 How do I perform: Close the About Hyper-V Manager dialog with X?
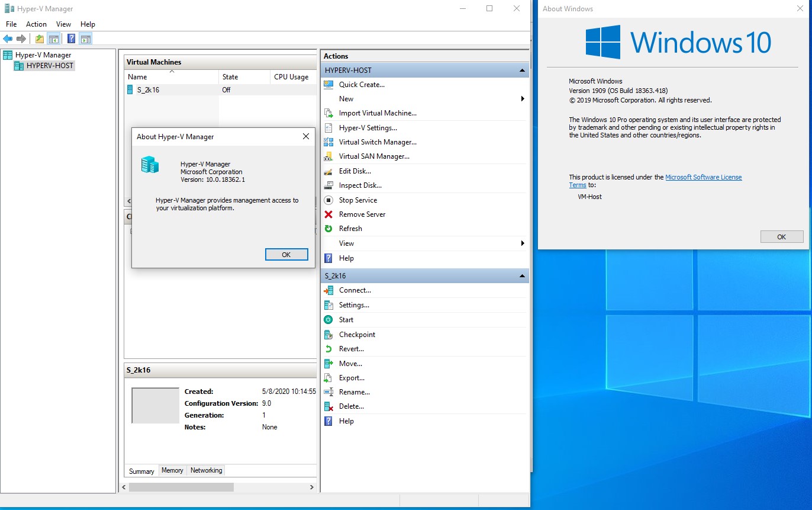coord(306,136)
